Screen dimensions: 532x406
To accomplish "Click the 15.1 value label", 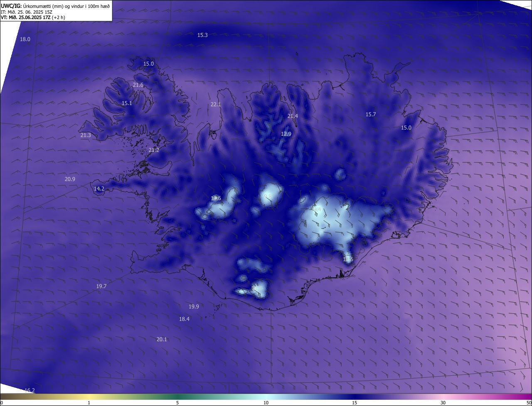I will pos(127,103).
